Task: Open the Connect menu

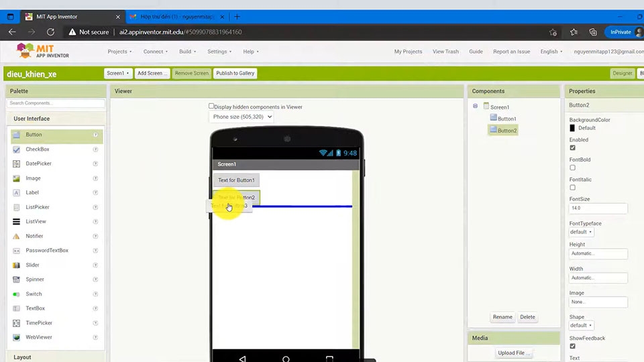Action: pos(155,52)
